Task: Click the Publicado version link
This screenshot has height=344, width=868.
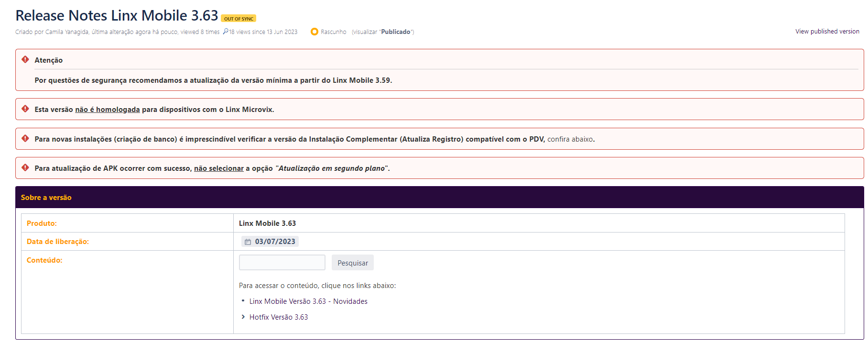Action: tap(395, 32)
